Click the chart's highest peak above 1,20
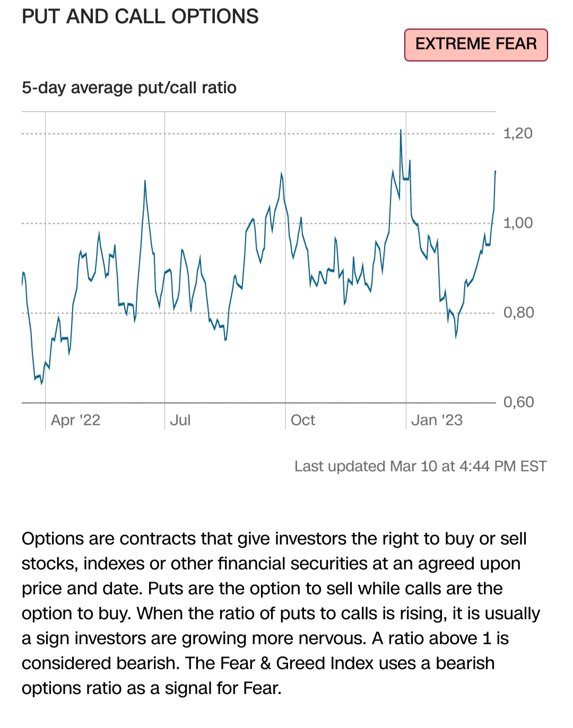Image resolution: width=573 pixels, height=728 pixels. (x=401, y=130)
